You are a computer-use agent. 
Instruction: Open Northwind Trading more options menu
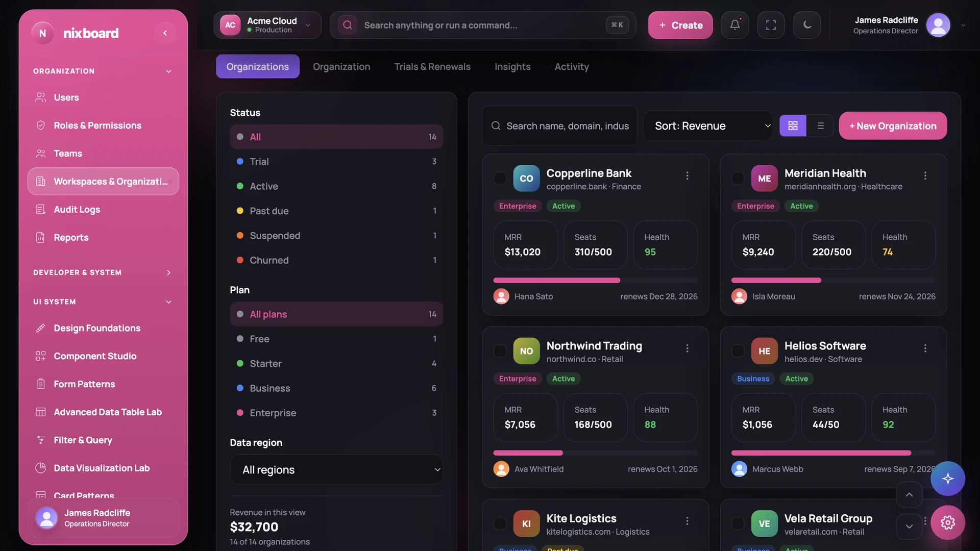point(687,348)
